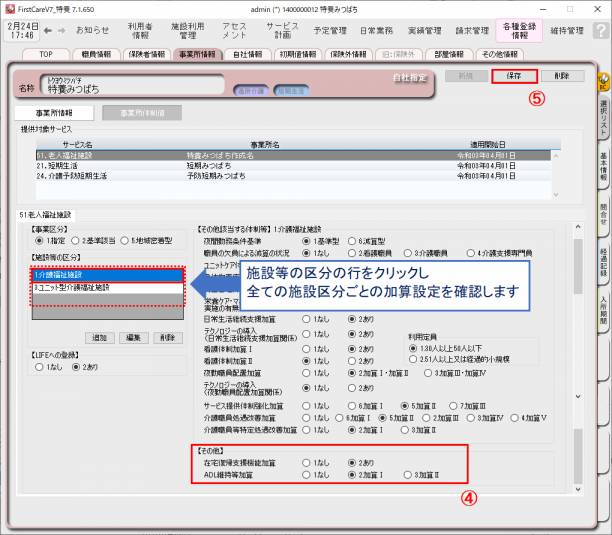Click the 保存 save button
This screenshot has height=535, width=612.
tap(514, 76)
